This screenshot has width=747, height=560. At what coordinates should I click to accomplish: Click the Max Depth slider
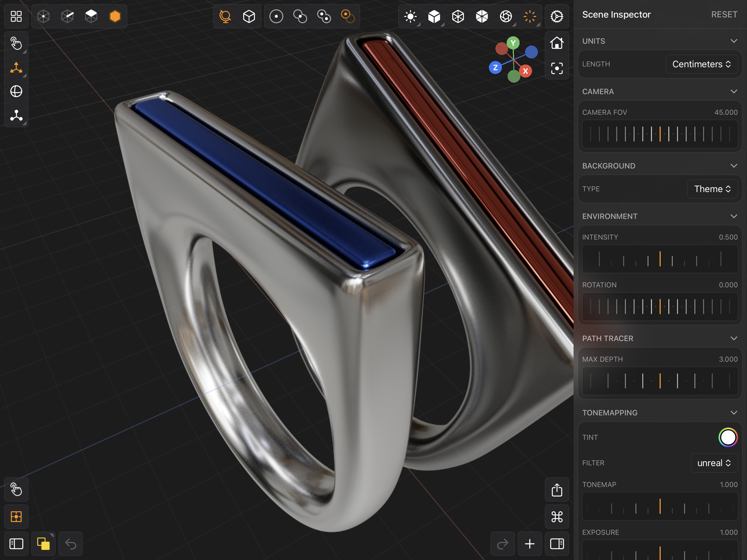click(x=660, y=381)
